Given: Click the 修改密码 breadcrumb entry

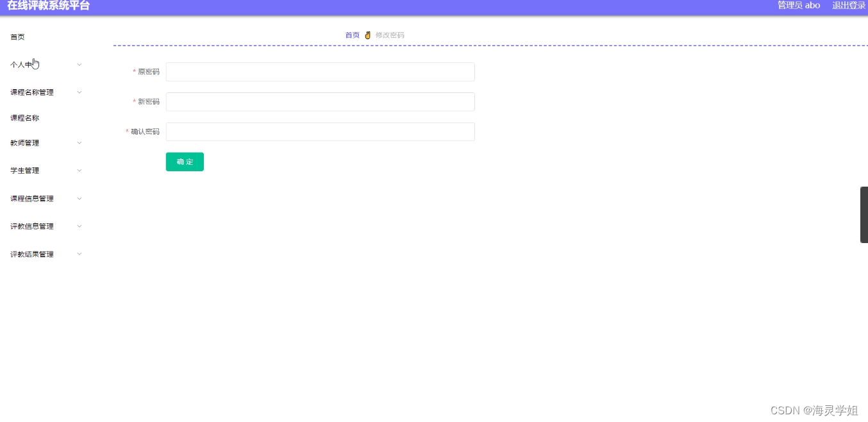Looking at the screenshot, I should [x=388, y=35].
